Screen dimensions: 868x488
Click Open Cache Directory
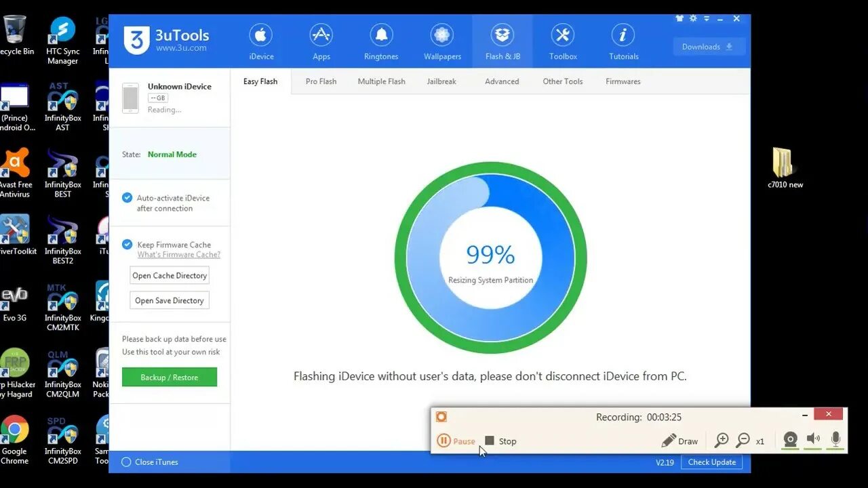tap(170, 276)
